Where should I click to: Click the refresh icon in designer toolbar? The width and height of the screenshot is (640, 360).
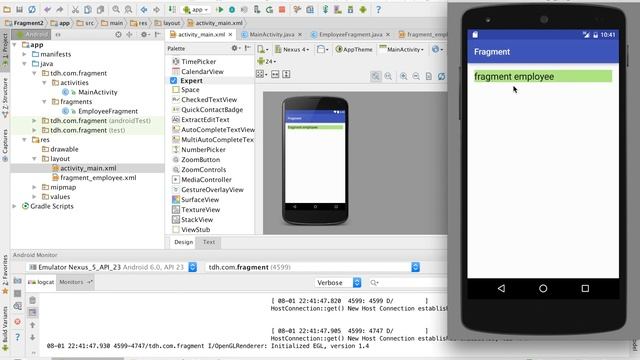pos(441,76)
